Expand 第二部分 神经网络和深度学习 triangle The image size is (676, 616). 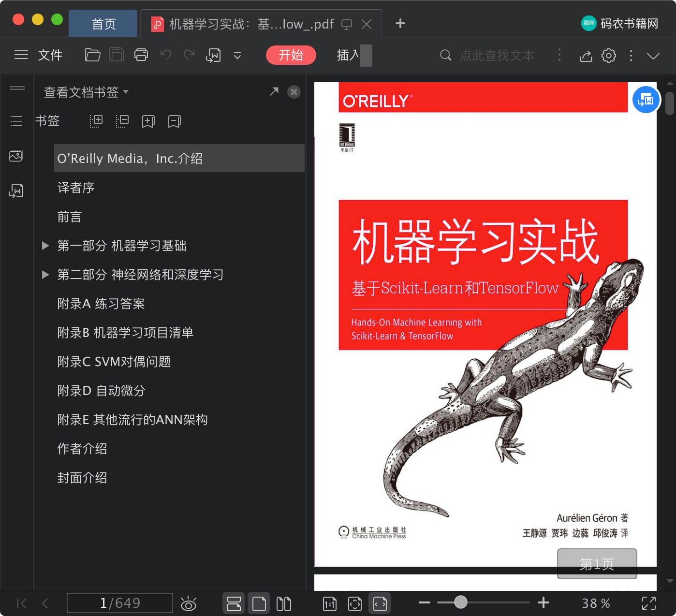[45, 275]
